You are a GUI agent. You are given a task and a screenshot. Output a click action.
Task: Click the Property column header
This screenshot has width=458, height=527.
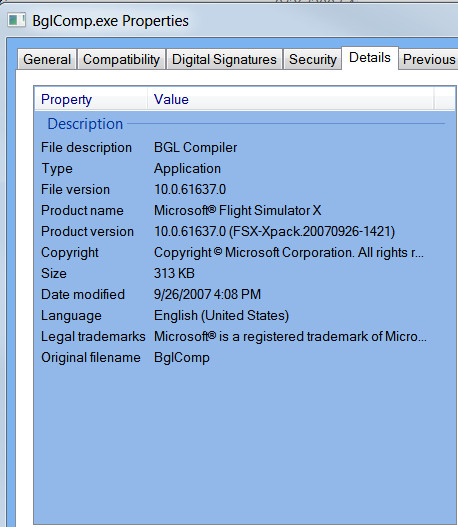point(91,99)
